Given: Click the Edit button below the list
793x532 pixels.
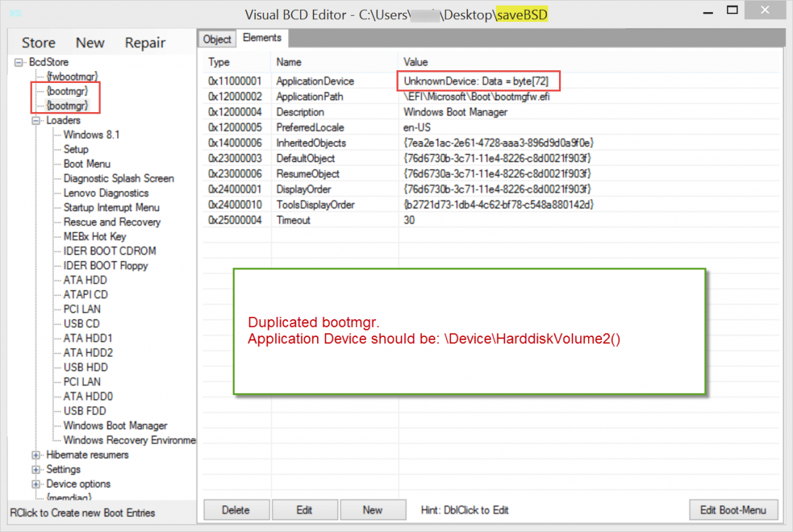Looking at the screenshot, I should coord(304,509).
